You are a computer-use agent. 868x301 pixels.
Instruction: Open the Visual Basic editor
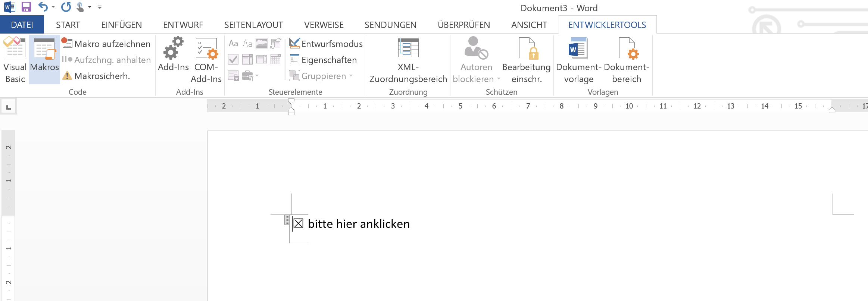coord(15,60)
